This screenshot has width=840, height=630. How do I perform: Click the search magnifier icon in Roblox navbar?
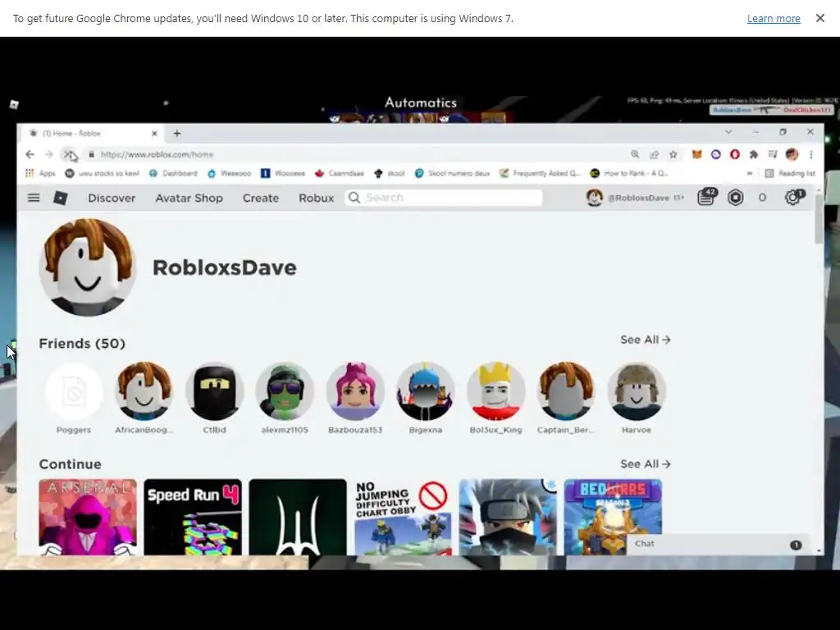coord(354,198)
